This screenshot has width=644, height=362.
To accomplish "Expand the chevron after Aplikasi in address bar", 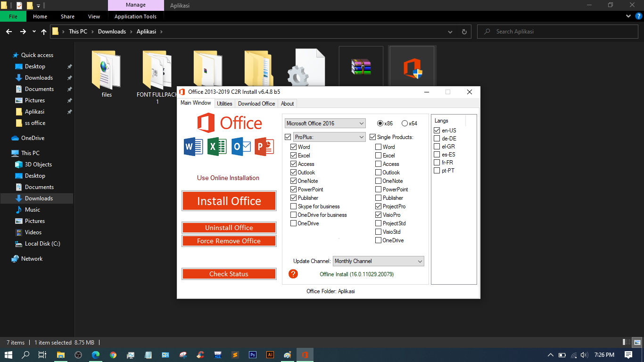I will (x=161, y=32).
